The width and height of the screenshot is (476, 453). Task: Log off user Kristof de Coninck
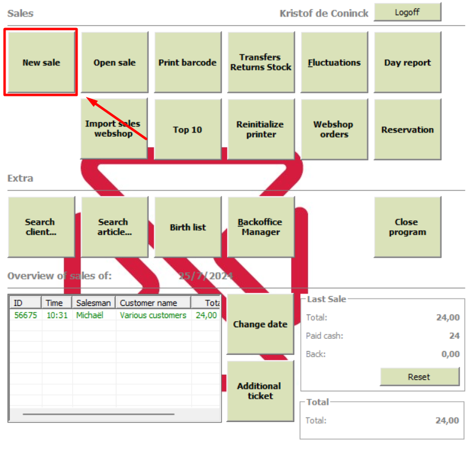[408, 12]
